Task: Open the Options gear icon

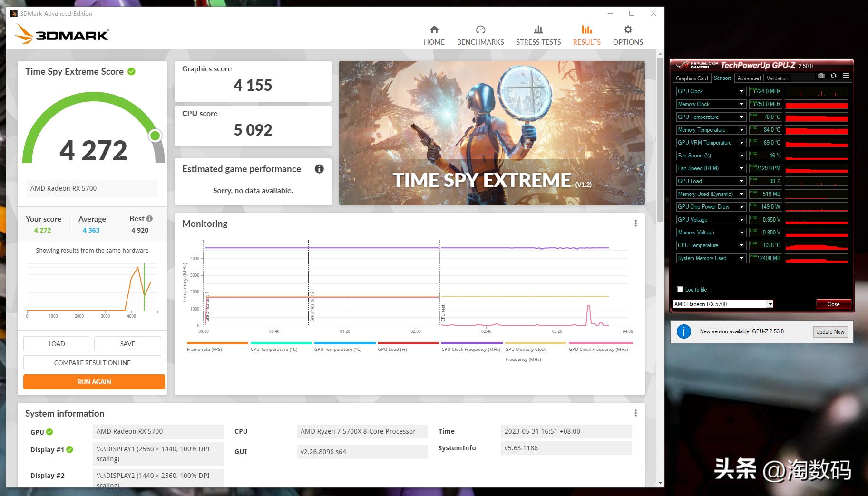Action: click(x=628, y=30)
